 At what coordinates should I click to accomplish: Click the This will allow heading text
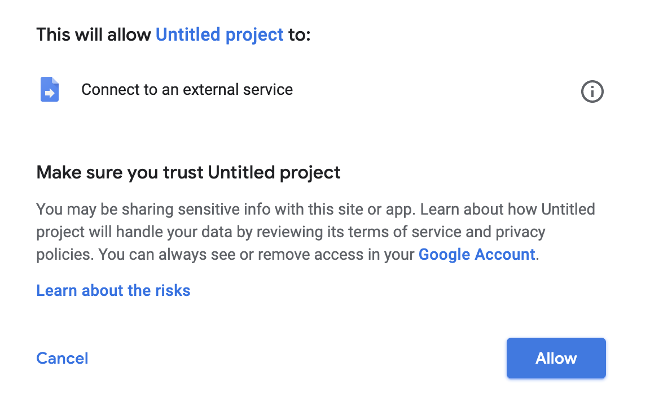[x=95, y=35]
